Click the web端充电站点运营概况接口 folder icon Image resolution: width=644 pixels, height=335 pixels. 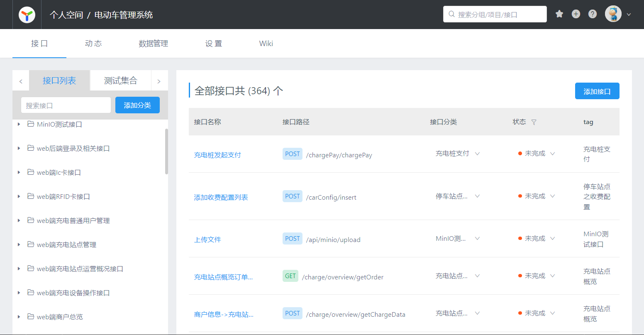pyautogui.click(x=30, y=269)
